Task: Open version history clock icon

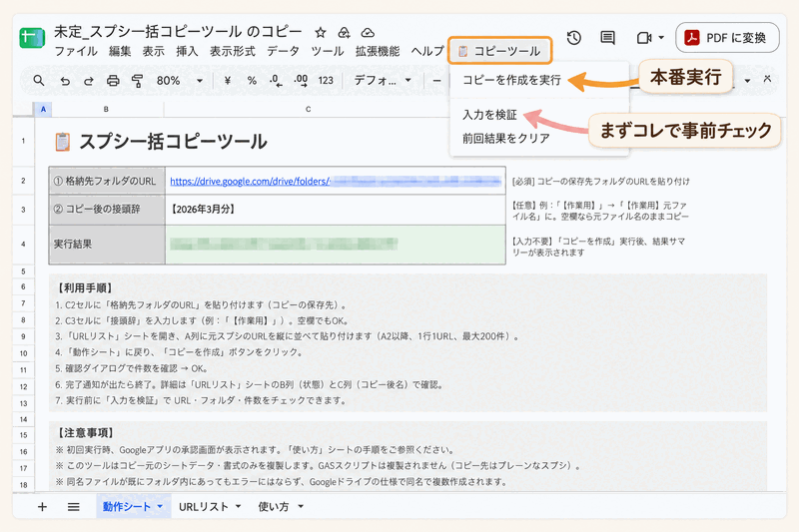Action: (573, 38)
